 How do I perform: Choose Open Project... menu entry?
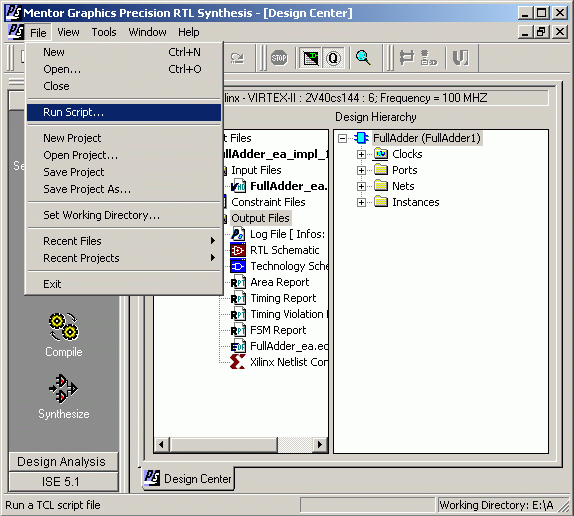click(124, 155)
